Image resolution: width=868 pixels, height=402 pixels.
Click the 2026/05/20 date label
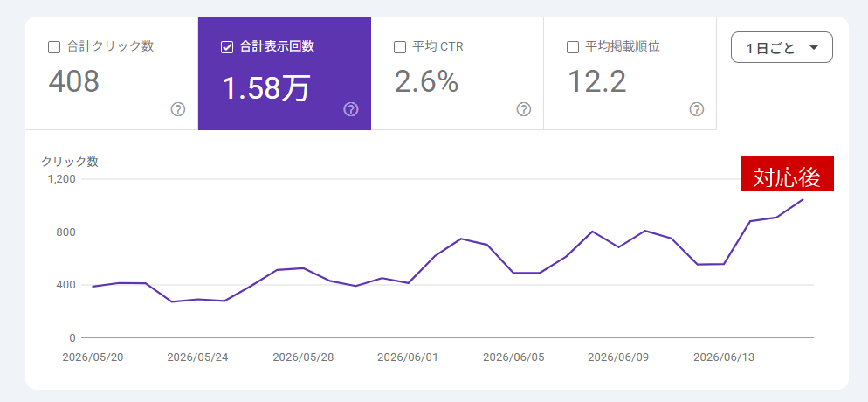pyautogui.click(x=93, y=357)
